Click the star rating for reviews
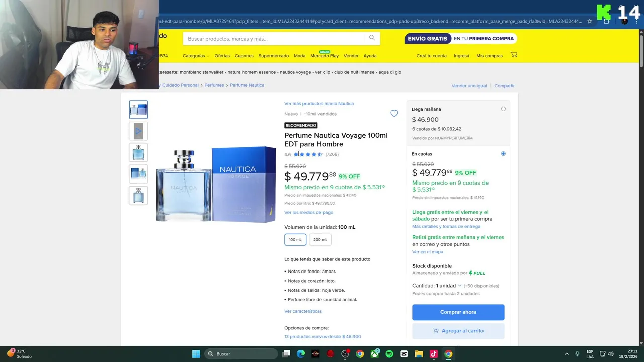The width and height of the screenshot is (644, 362). pos(308,154)
